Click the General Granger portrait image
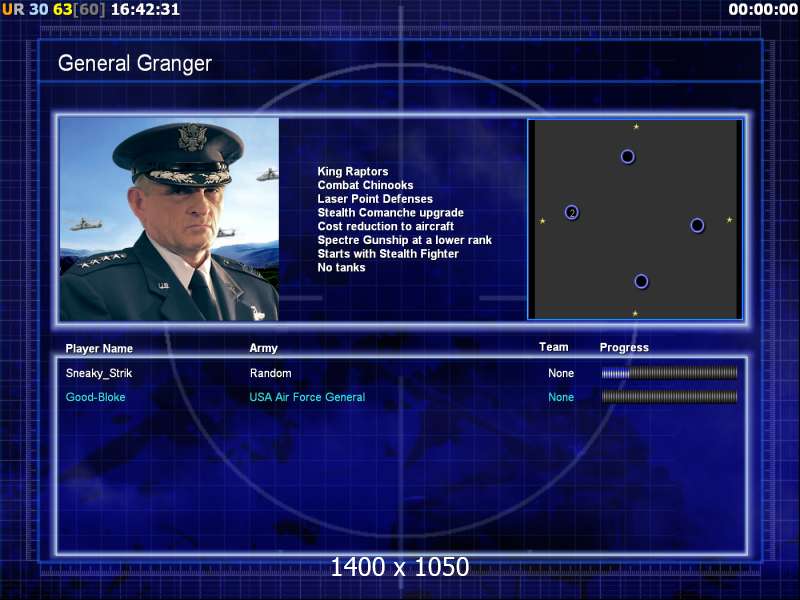This screenshot has width=800, height=600. 169,219
